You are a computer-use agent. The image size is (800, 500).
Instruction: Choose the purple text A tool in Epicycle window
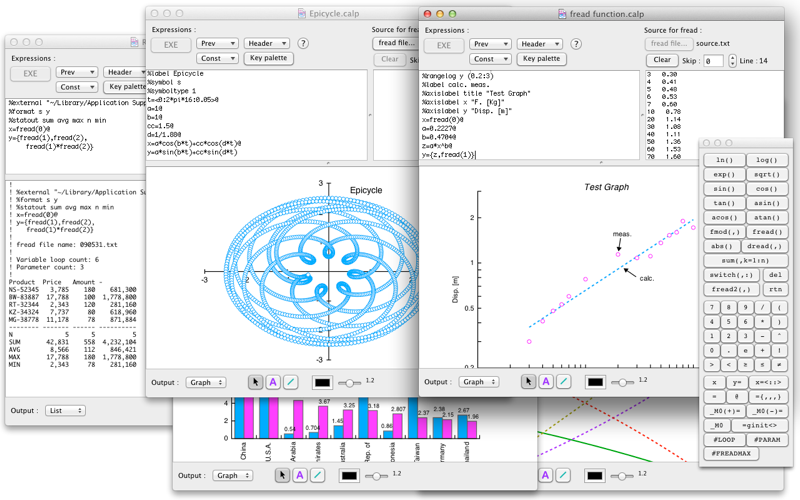273,382
